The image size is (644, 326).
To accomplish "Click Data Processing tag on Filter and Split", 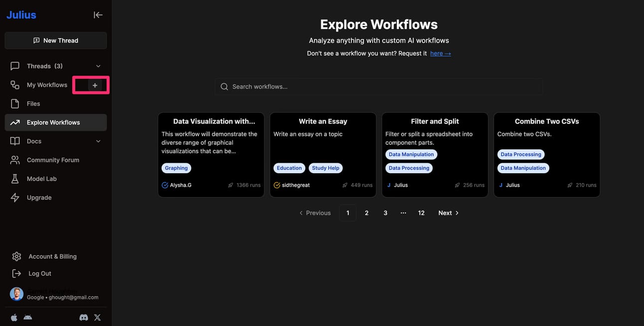I will [409, 168].
